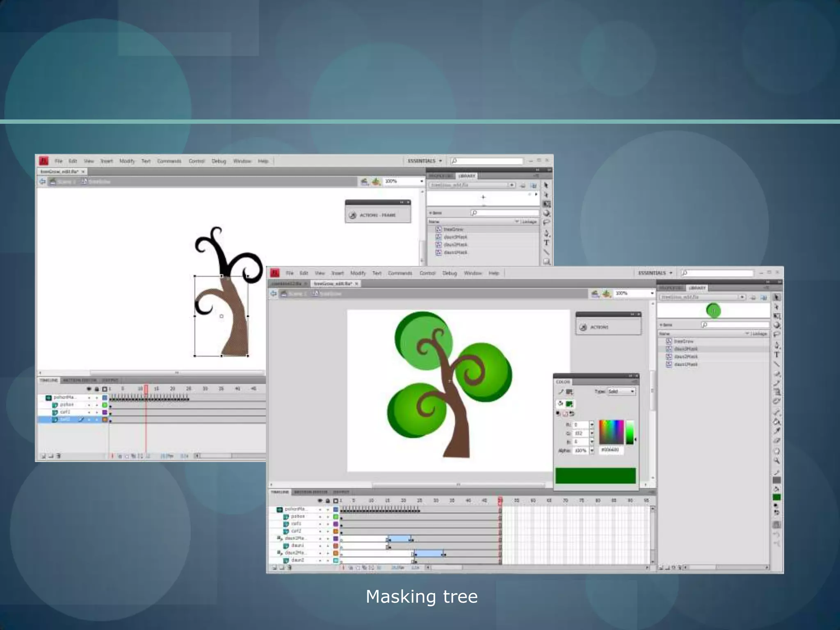Click the hex color value field in Color panel
The height and width of the screenshot is (630, 840).
(x=611, y=450)
